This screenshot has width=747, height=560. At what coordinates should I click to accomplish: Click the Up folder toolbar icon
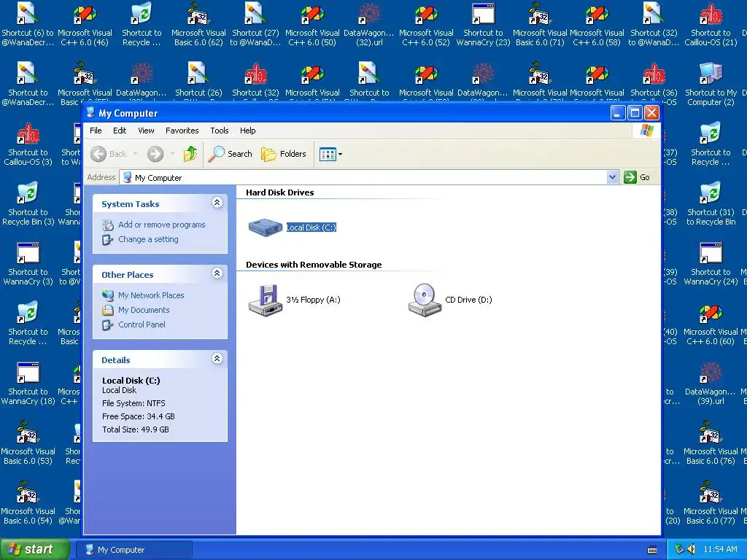pos(190,154)
